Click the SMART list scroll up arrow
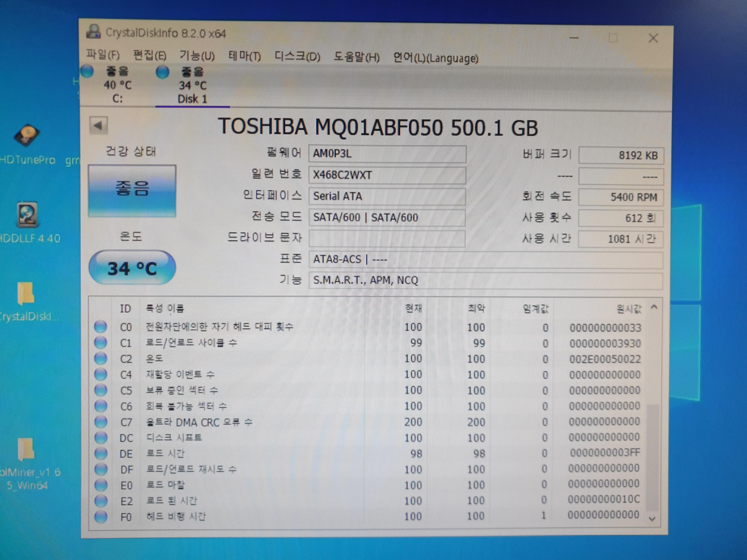747x560 pixels. point(654,307)
